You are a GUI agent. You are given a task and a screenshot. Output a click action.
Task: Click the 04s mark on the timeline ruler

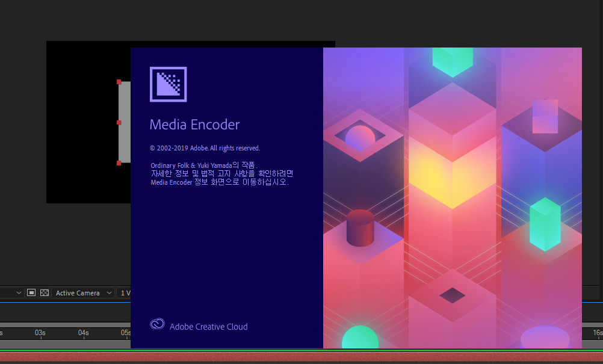coord(84,333)
